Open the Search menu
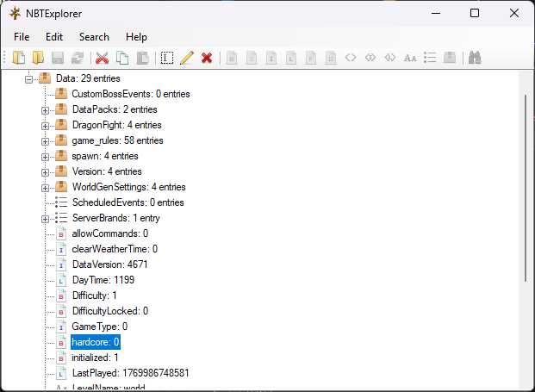The height and width of the screenshot is (392, 535). pyautogui.click(x=94, y=37)
